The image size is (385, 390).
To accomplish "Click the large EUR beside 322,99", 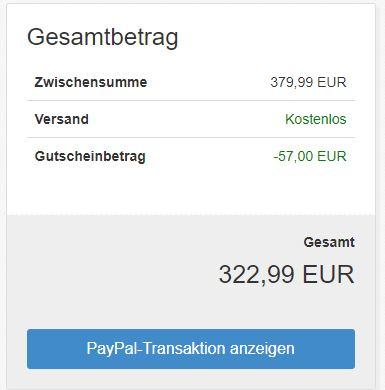I will coord(328,274).
